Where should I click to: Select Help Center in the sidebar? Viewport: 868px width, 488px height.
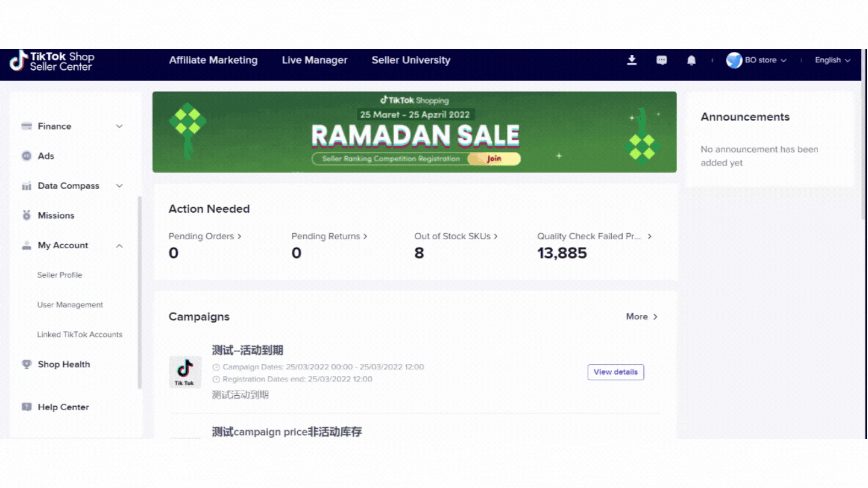click(63, 407)
